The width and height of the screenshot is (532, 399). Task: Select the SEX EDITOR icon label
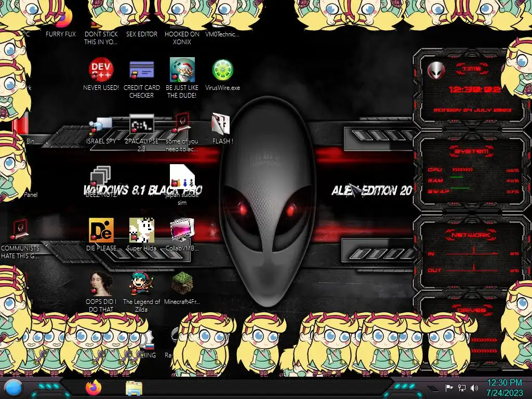(141, 34)
